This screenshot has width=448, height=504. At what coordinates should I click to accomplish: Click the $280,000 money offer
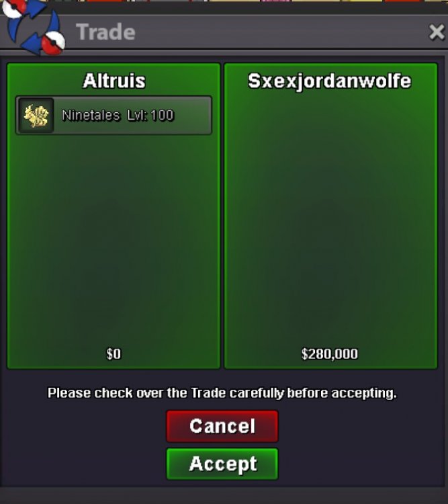(x=330, y=354)
